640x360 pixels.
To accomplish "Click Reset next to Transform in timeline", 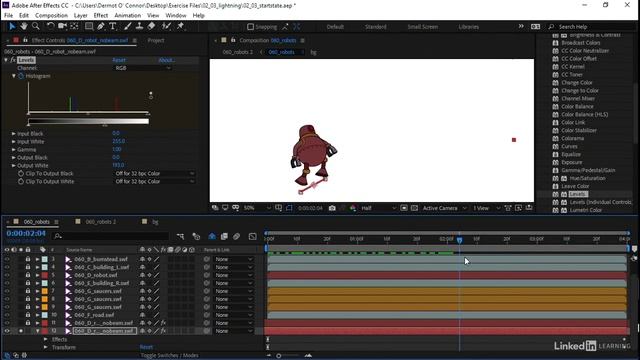I will (x=146, y=347).
